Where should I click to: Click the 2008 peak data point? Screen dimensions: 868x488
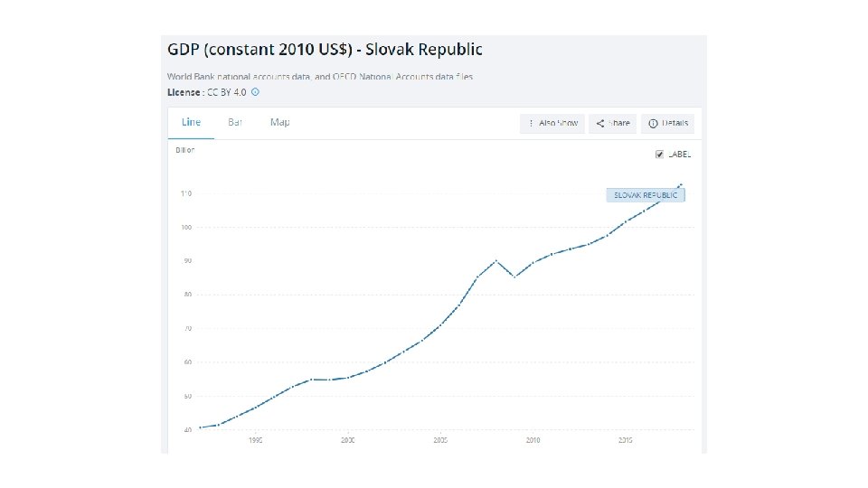(x=495, y=260)
